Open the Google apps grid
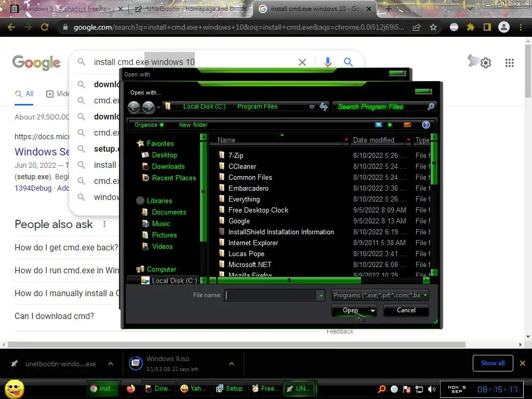532x399 pixels. (x=509, y=63)
